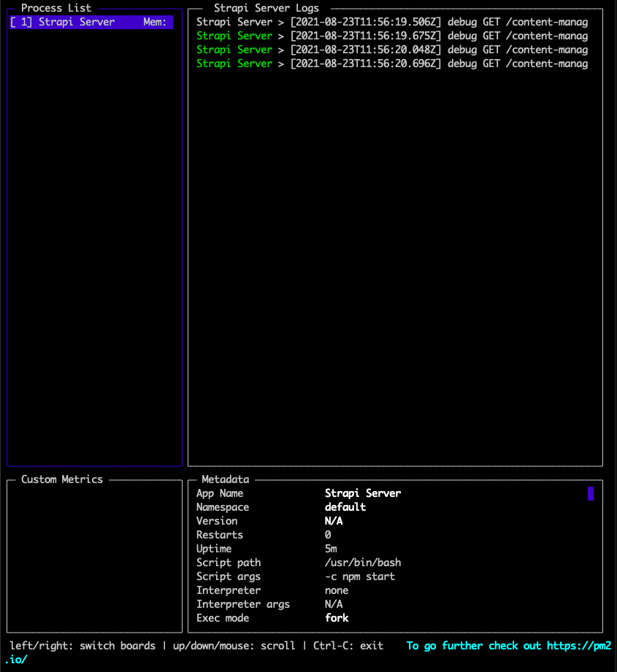Click the Uptime value 5m
617x672 pixels.
click(331, 549)
